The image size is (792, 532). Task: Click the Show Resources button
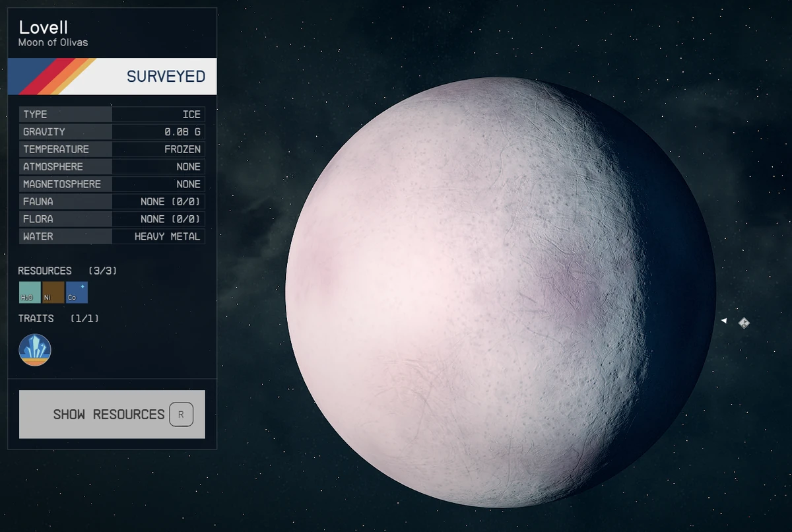coord(112,415)
